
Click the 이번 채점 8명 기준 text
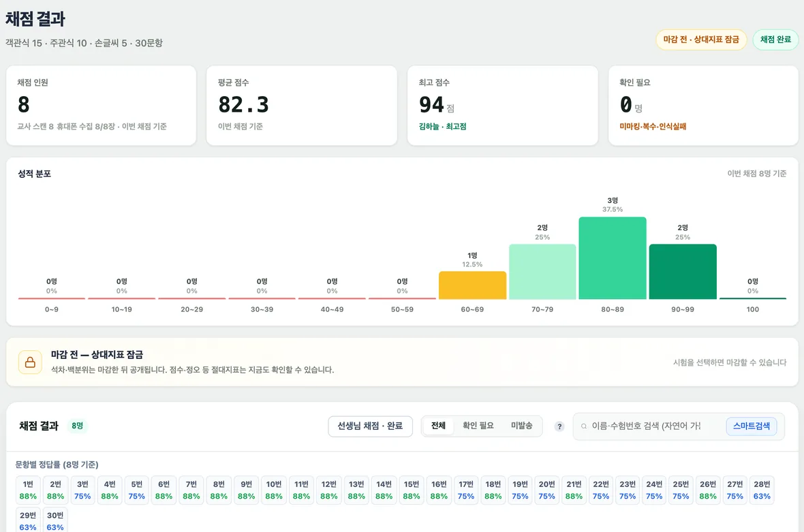pos(756,174)
